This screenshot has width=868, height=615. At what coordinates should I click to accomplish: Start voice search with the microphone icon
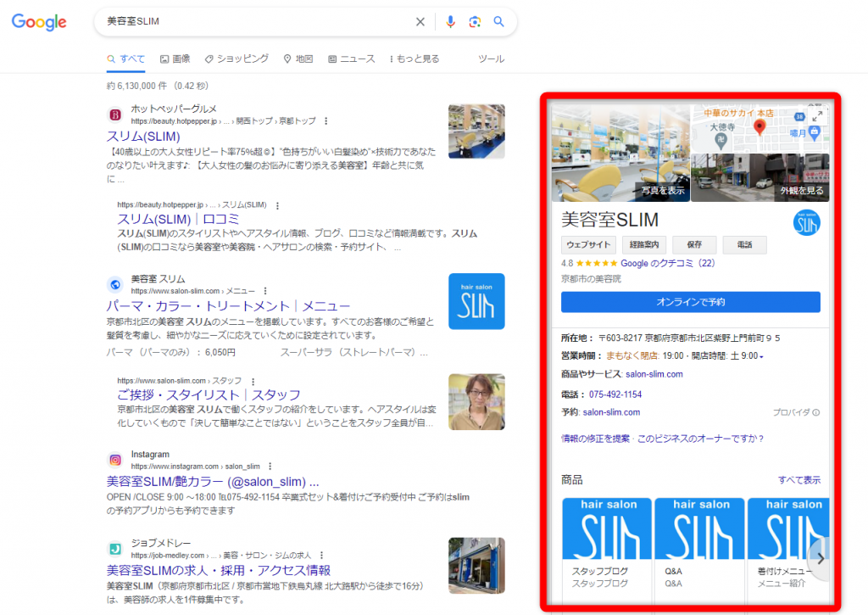(x=451, y=21)
